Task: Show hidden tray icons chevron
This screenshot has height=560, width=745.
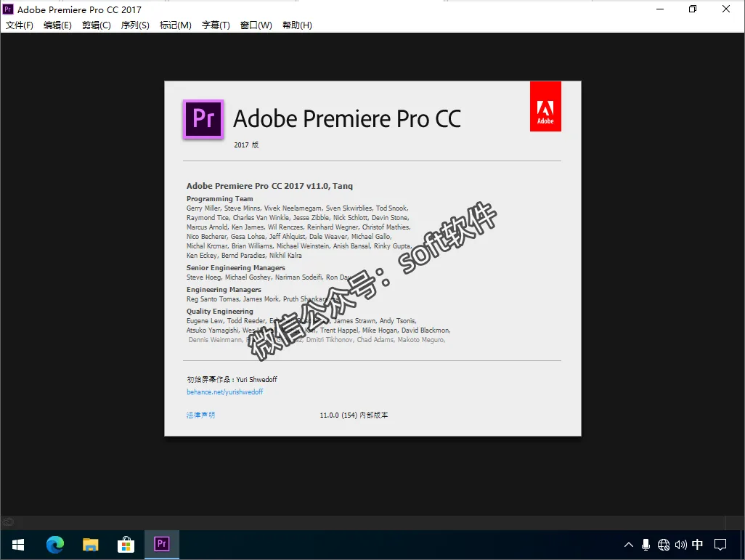Action: (629, 545)
